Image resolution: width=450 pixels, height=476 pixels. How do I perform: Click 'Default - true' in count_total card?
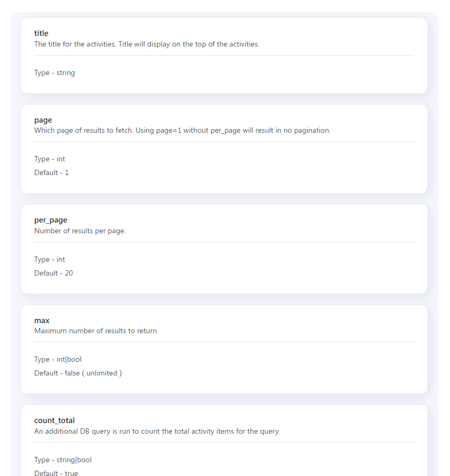(56, 473)
